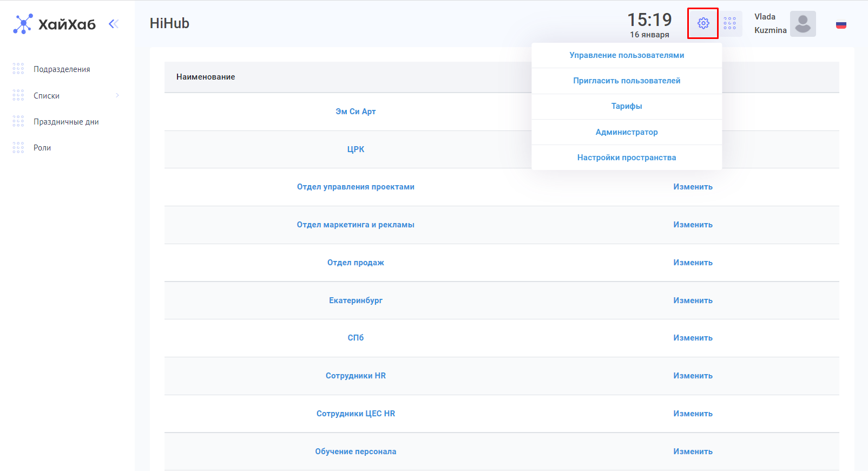Screen dimensions: 868x471
Task: Click the user avatar picture
Action: click(x=803, y=24)
